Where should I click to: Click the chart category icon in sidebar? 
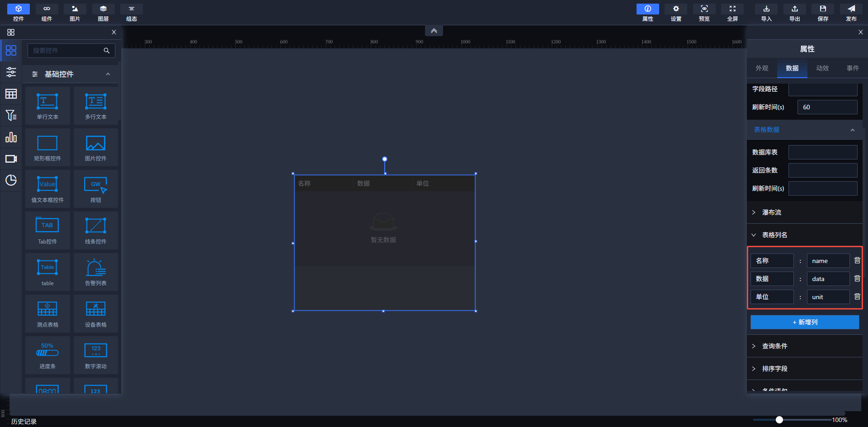click(x=11, y=137)
